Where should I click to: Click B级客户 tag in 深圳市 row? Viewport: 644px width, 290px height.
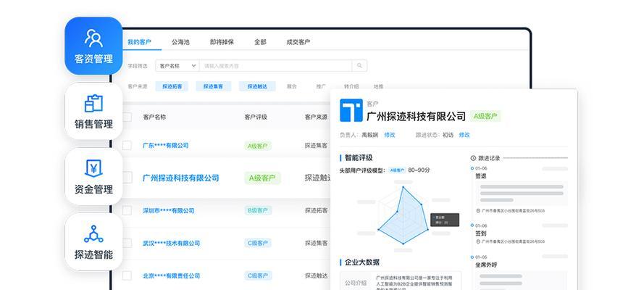[x=257, y=211]
